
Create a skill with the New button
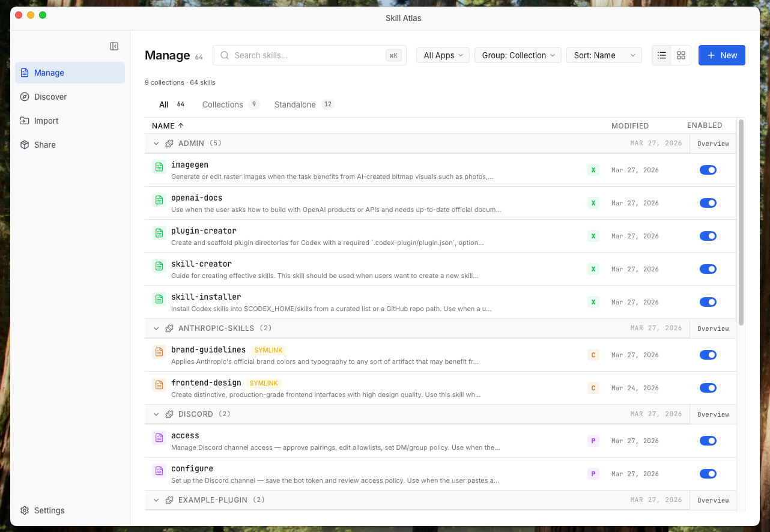(721, 55)
